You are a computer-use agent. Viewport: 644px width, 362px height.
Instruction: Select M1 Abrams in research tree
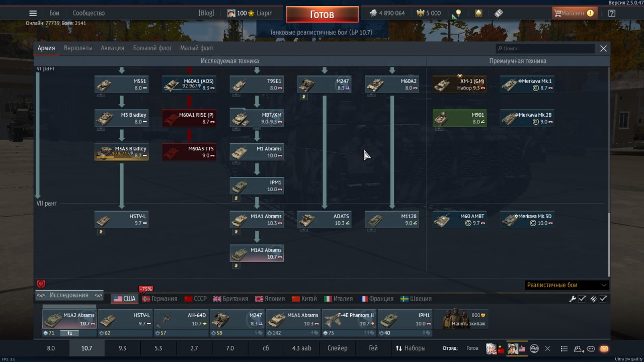(257, 152)
